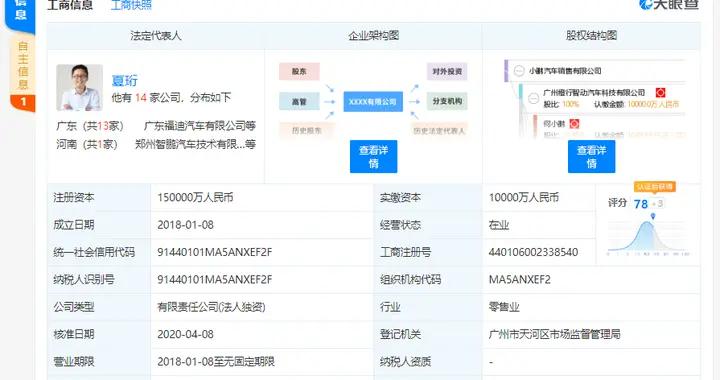Viewport: 720px width, 380px height.
Task: Open 广东福迪汽车有限公司等 company link
Action: [200, 126]
